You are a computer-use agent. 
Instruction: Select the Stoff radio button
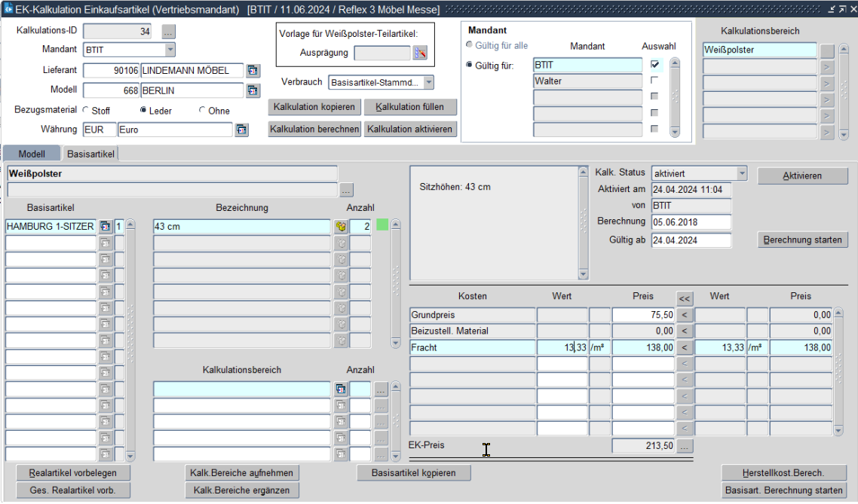point(86,111)
